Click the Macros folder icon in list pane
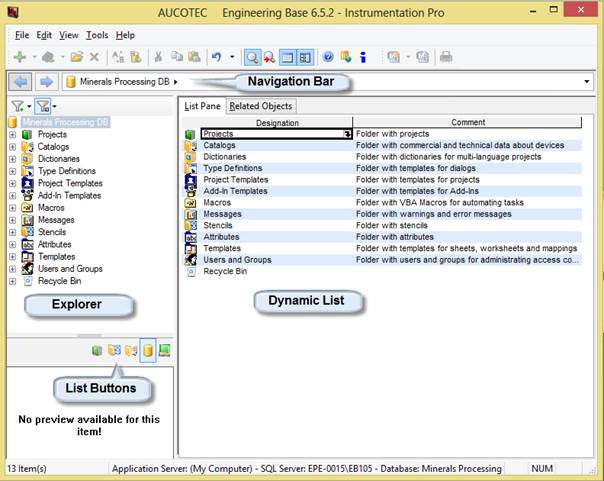 click(191, 203)
